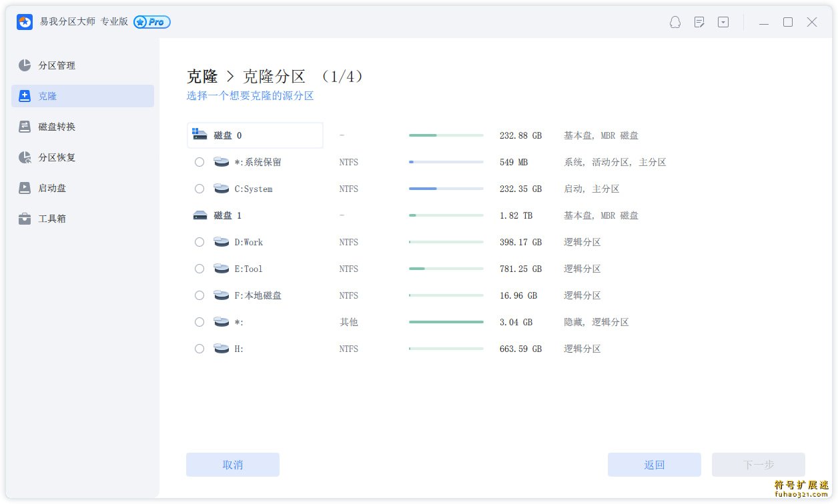Click the H: drive icon
This screenshot has width=838, height=504.
[x=222, y=349]
